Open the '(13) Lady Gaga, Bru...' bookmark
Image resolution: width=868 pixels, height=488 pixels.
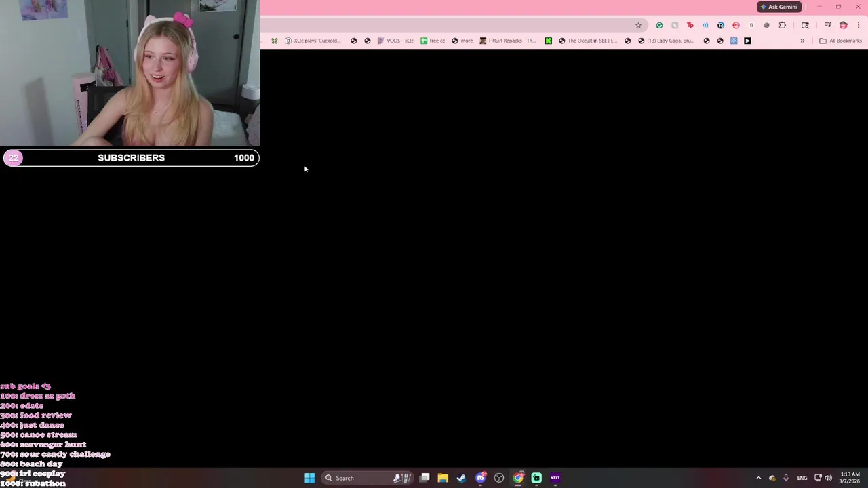pyautogui.click(x=666, y=41)
